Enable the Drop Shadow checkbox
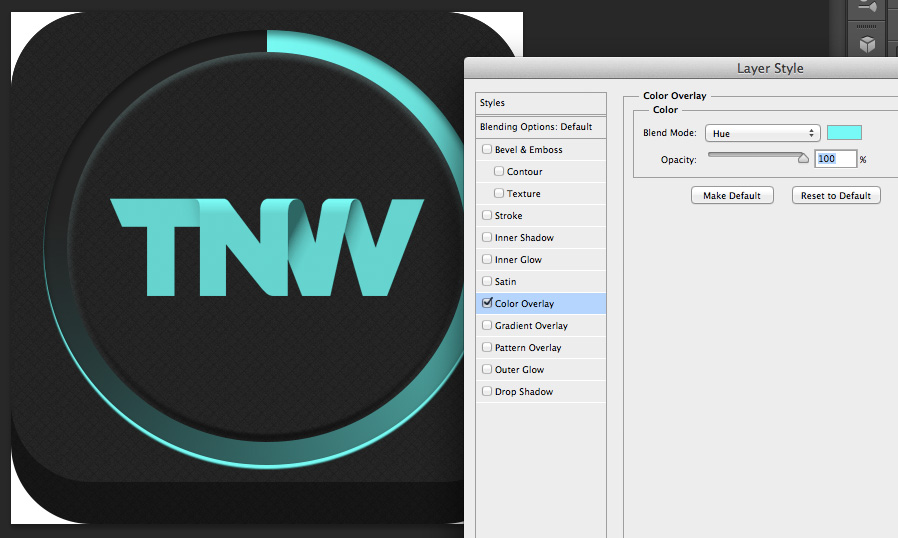Image resolution: width=898 pixels, height=538 pixels. click(x=487, y=391)
